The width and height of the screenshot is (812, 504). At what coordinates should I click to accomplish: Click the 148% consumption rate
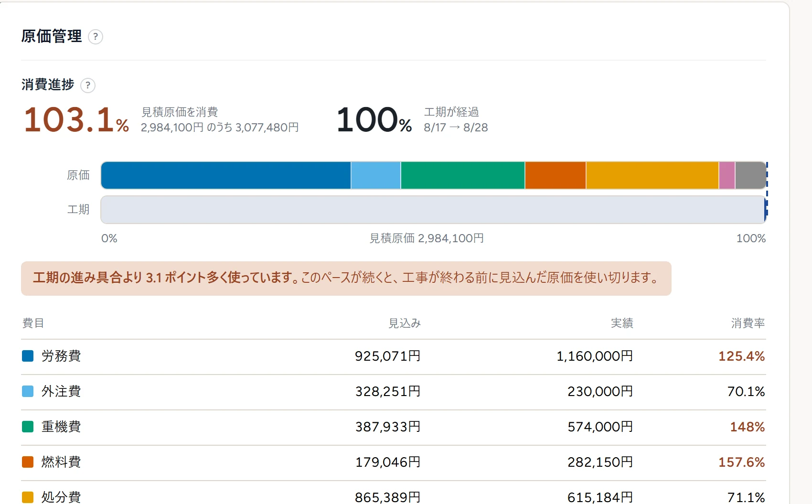click(748, 427)
